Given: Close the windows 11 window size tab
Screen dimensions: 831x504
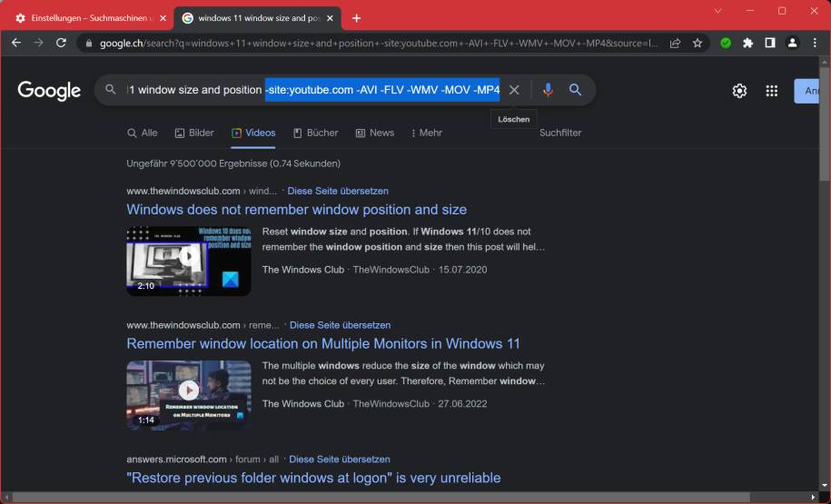Looking at the screenshot, I should 331,18.
